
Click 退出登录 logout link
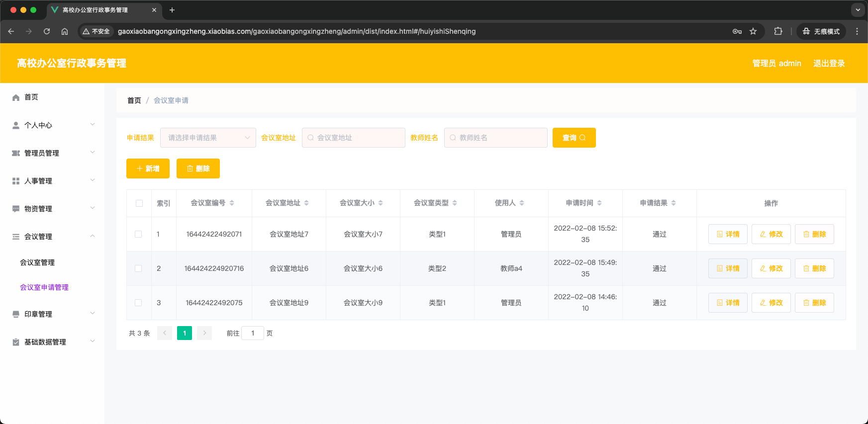coord(829,63)
